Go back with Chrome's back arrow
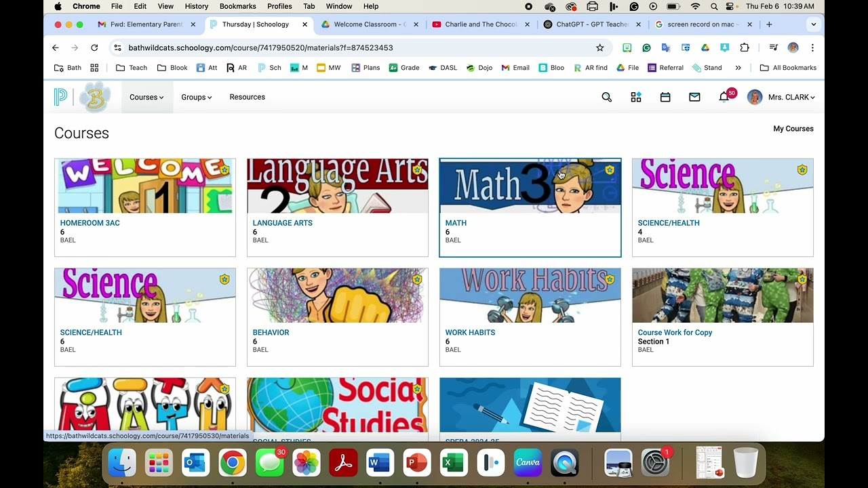The width and height of the screenshot is (868, 488). pos(56,47)
